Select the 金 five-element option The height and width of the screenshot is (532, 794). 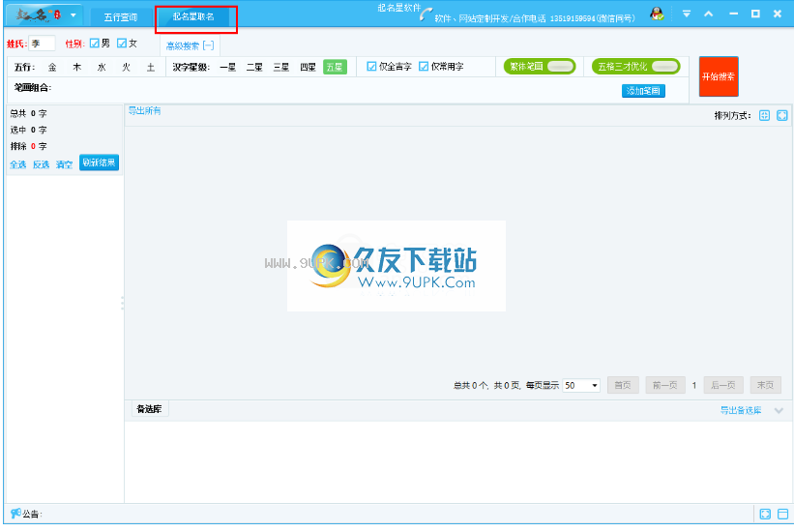(52, 67)
